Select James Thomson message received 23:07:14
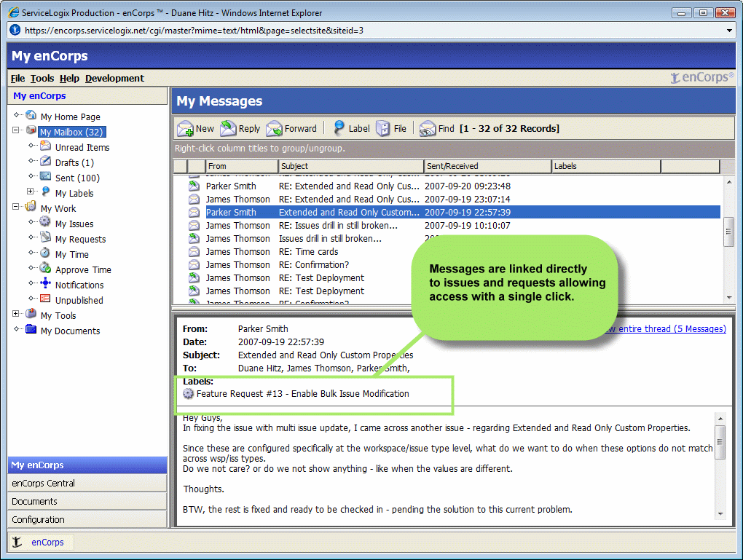This screenshot has height=560, width=743. coord(447,200)
